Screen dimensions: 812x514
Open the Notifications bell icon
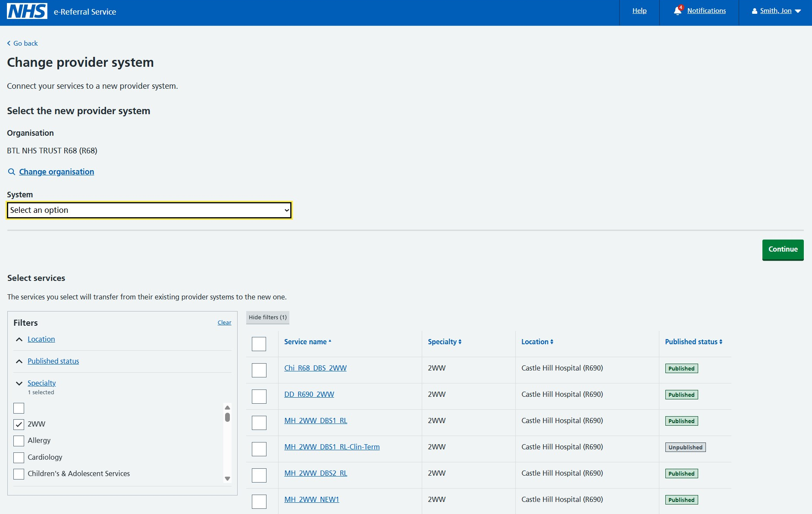678,11
